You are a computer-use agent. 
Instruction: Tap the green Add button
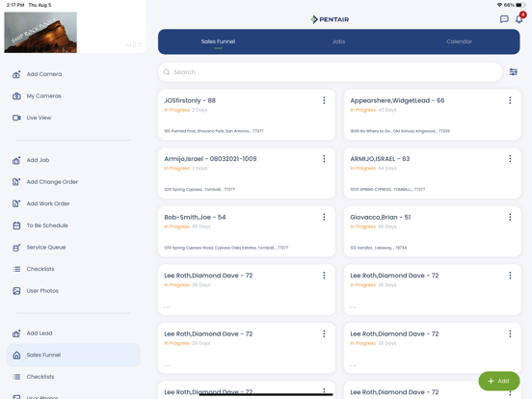[x=499, y=381]
